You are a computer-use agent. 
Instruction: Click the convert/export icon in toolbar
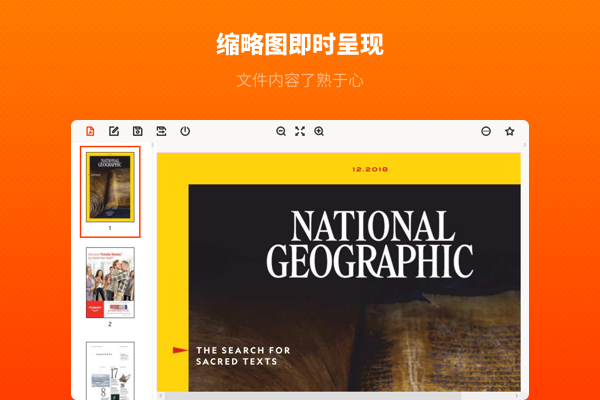(161, 131)
